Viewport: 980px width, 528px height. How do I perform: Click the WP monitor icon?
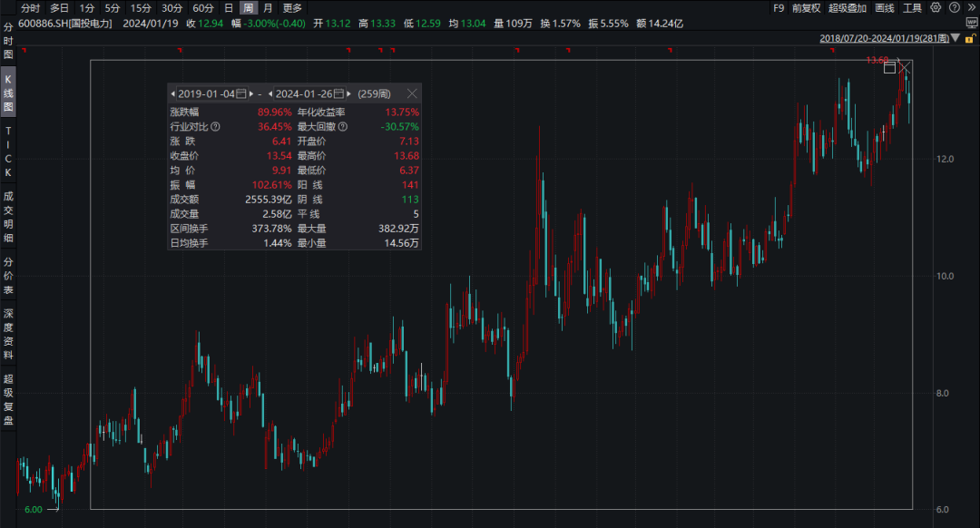tap(972, 23)
